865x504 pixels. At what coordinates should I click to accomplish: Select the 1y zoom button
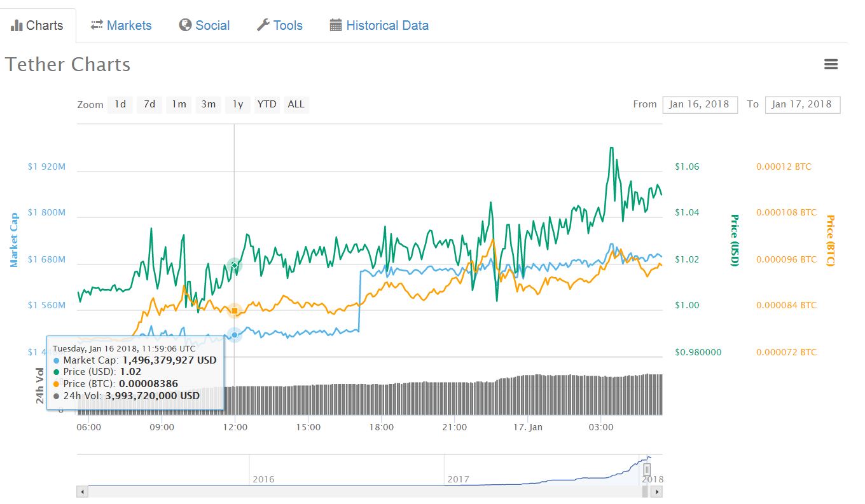click(x=237, y=104)
